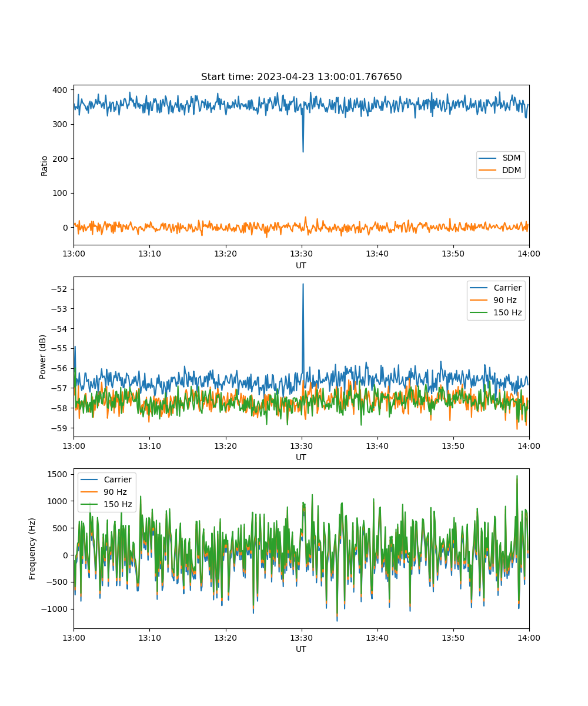Click the −58 tick on the Power axis
This screenshot has height=706, width=588.
point(61,408)
